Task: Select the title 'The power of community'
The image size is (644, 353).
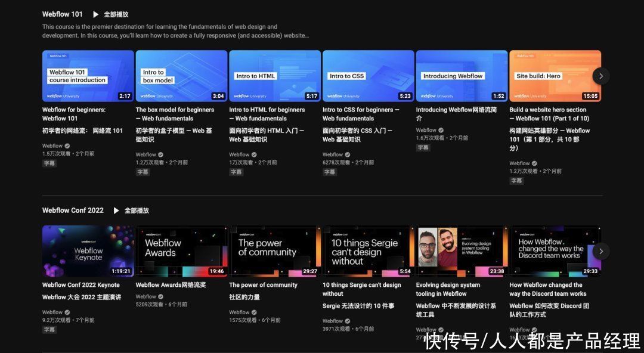Action: [x=264, y=285]
